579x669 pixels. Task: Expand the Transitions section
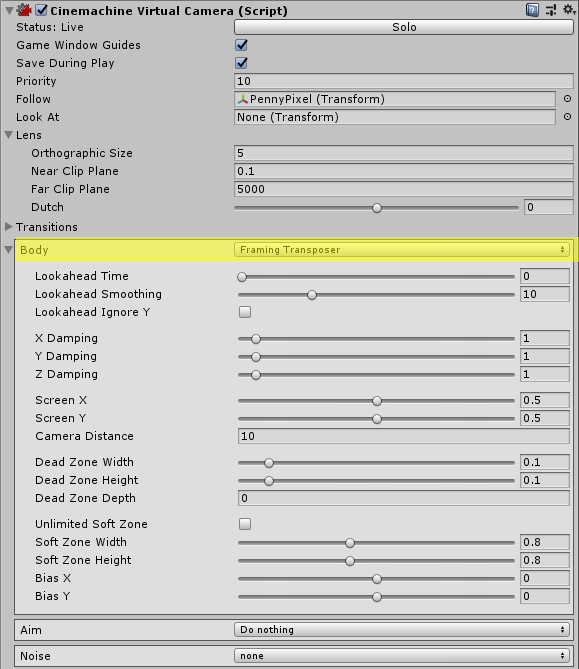(x=9, y=227)
